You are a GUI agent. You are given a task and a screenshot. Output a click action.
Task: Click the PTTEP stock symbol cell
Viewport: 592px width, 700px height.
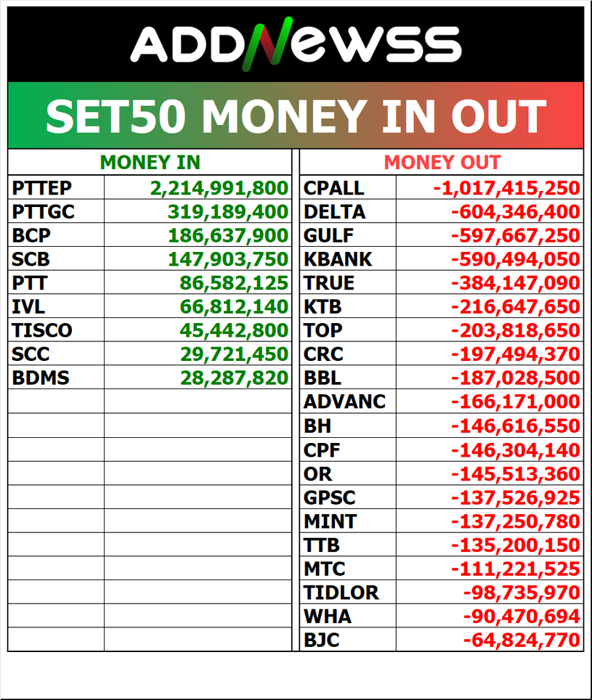(42, 189)
